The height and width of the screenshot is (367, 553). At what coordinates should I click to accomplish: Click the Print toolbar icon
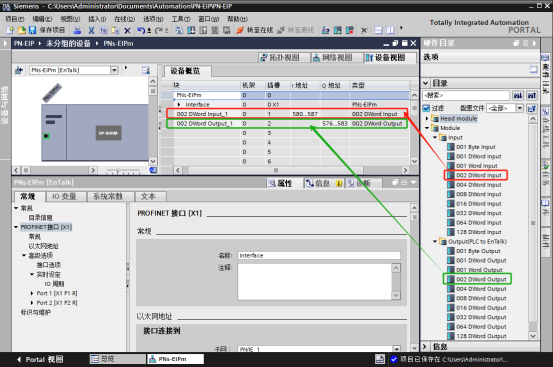(77, 30)
